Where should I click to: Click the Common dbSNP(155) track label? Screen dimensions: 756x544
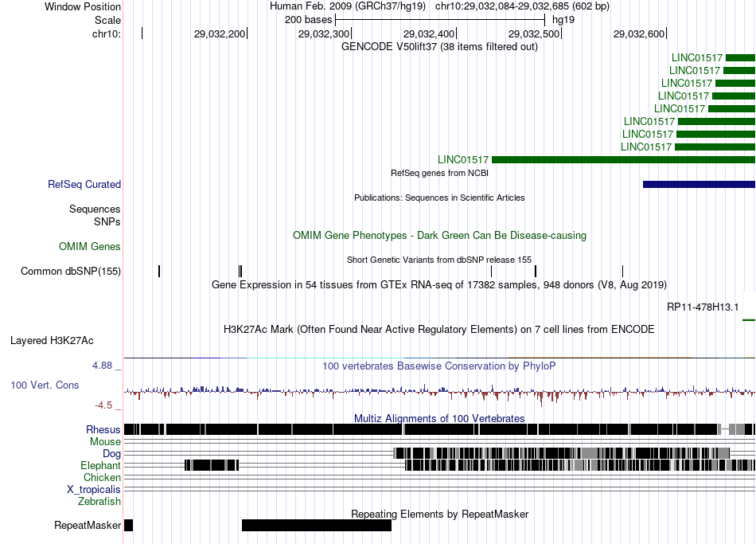pos(70,272)
